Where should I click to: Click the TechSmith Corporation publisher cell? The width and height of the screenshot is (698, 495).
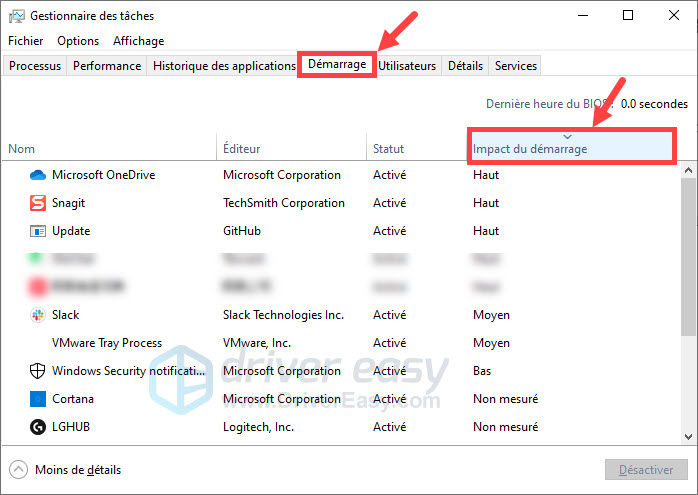[284, 203]
